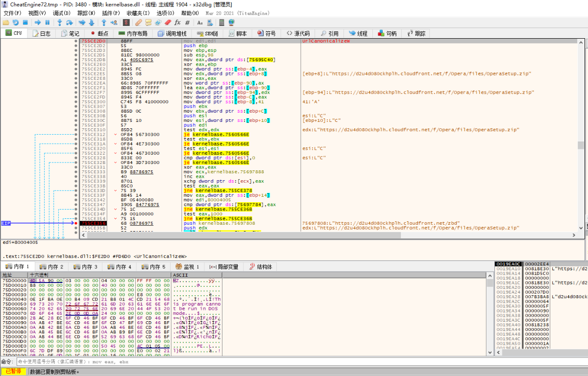
Task: Pause execution using the toolbar icon
Action: (47, 23)
